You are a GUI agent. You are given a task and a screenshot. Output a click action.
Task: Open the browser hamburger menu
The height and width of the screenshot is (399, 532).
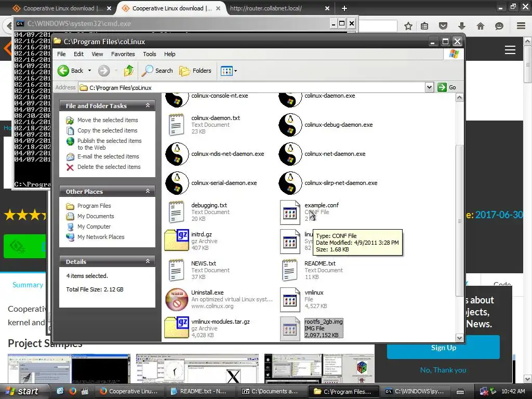click(x=521, y=26)
